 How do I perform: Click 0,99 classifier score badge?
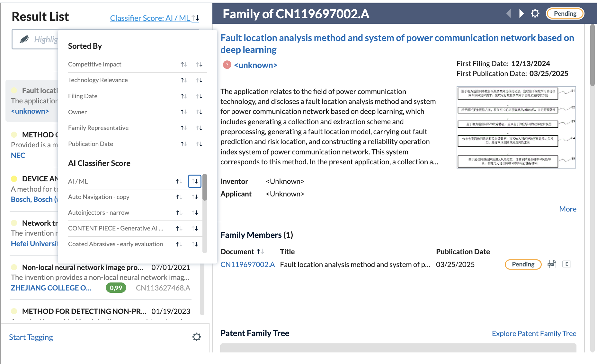116,288
